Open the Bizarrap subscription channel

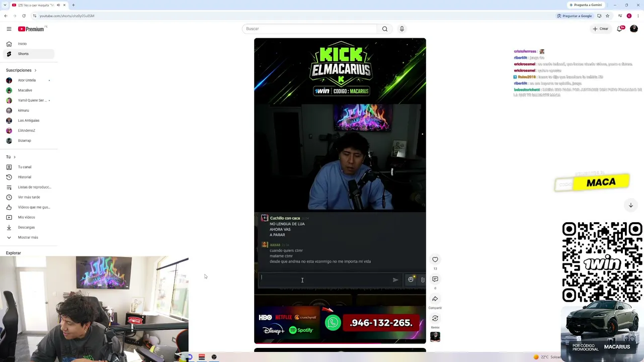(28, 141)
